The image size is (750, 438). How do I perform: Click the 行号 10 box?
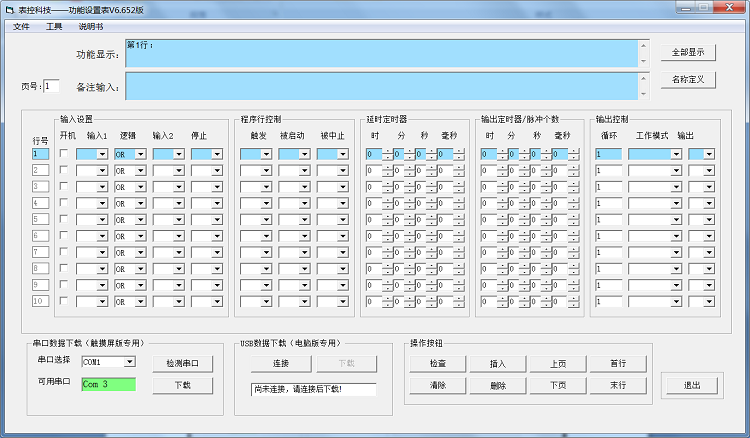[x=40, y=301]
